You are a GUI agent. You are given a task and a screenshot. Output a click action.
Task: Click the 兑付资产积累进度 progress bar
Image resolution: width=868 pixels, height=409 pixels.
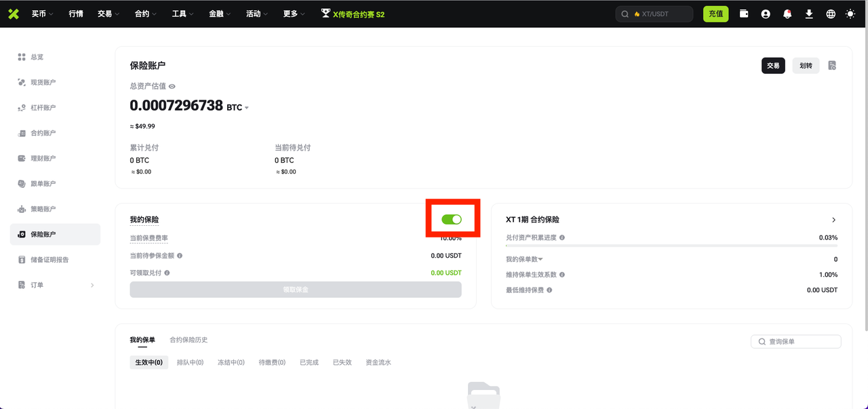[x=671, y=245]
